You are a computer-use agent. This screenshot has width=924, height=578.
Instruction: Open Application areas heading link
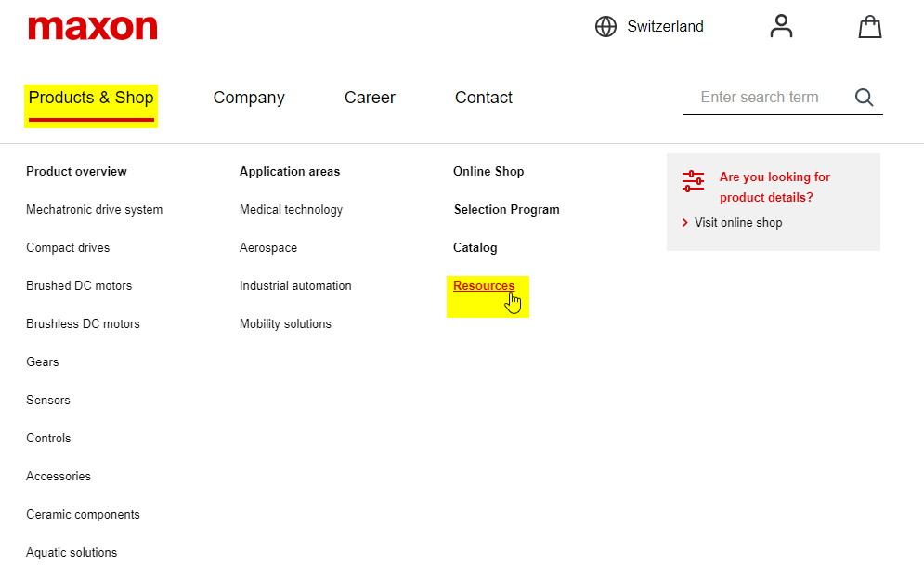290,172
